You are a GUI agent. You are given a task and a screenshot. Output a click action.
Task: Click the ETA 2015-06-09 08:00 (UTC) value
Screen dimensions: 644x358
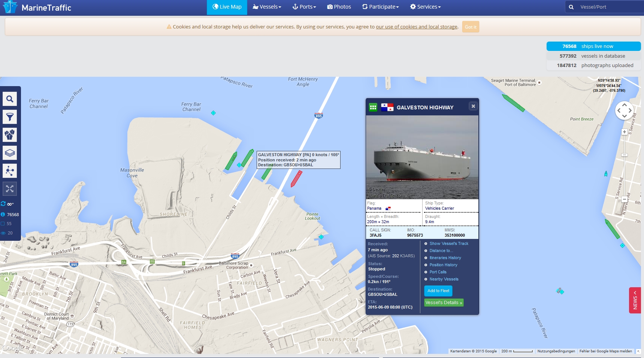pos(390,307)
